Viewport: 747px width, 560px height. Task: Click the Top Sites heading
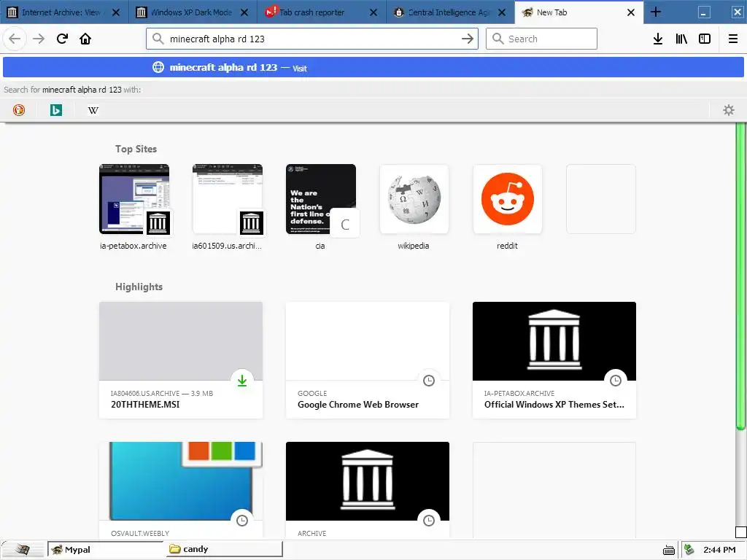136,149
